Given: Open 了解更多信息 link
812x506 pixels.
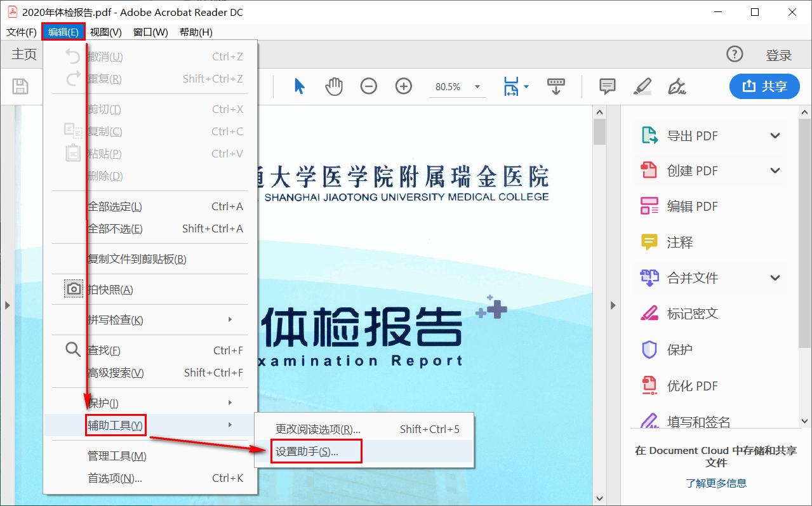Looking at the screenshot, I should pos(716,483).
